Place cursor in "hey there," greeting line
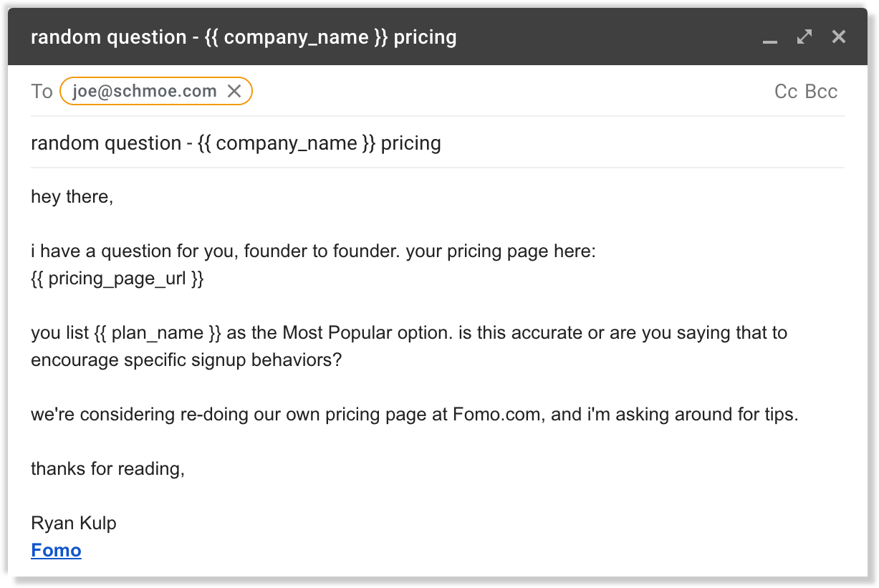 click(72, 196)
